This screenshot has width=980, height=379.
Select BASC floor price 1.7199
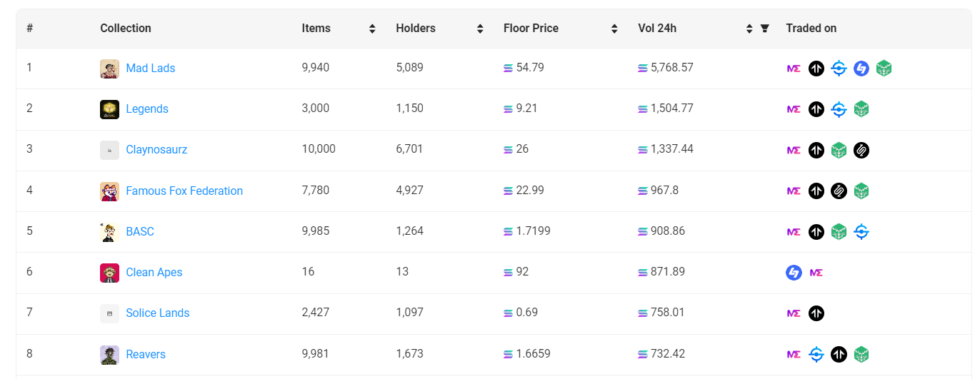click(534, 231)
